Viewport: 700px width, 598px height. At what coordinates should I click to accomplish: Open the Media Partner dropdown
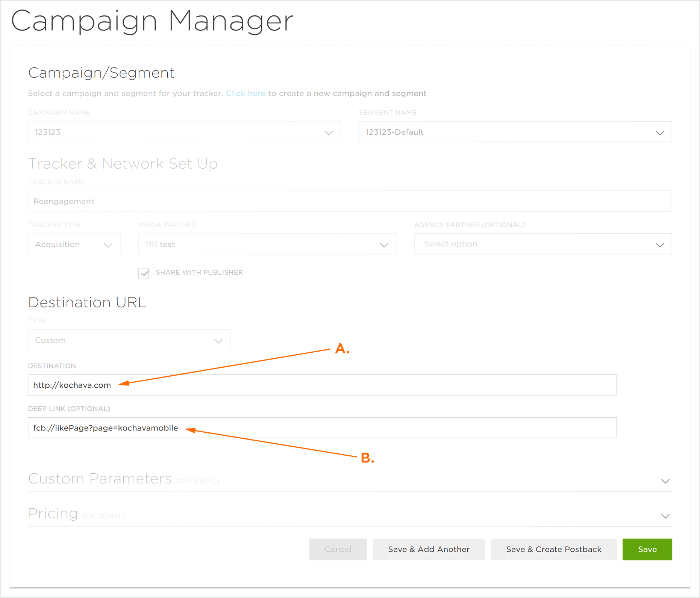[267, 244]
